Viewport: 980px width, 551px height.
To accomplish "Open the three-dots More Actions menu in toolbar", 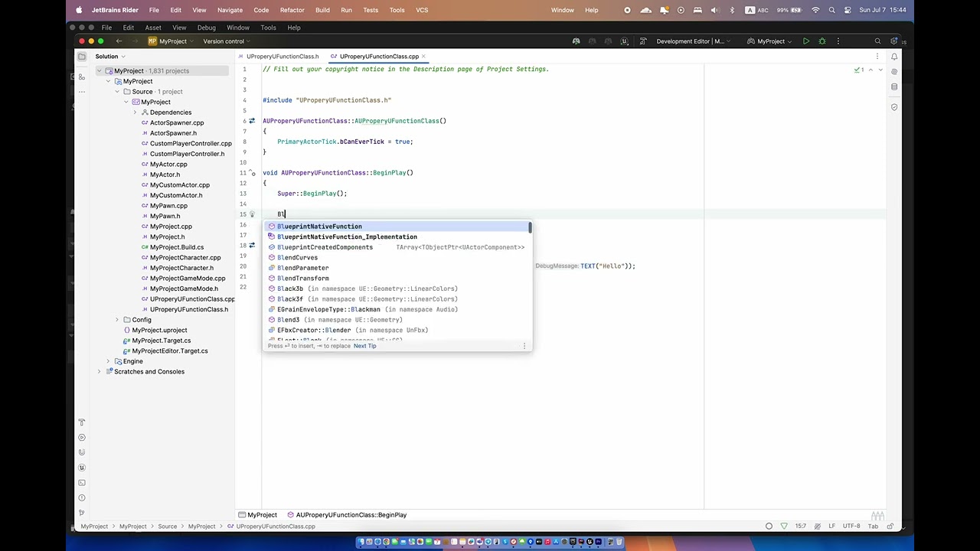I will point(838,41).
